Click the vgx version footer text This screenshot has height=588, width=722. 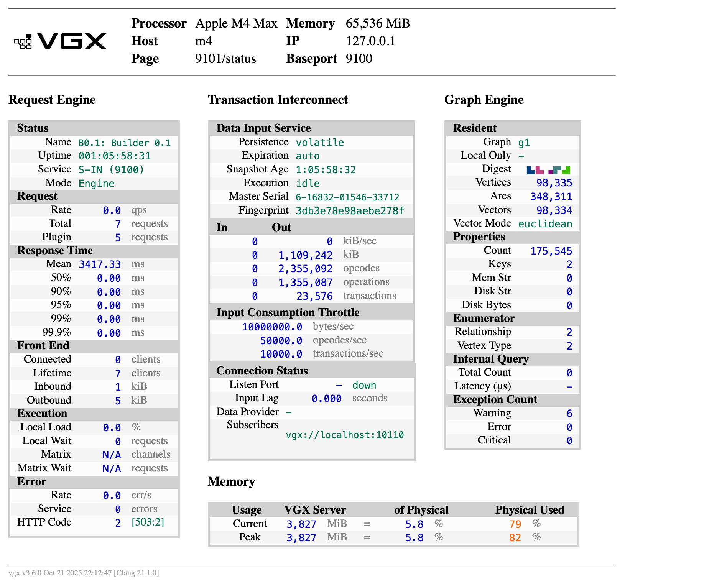[84, 573]
